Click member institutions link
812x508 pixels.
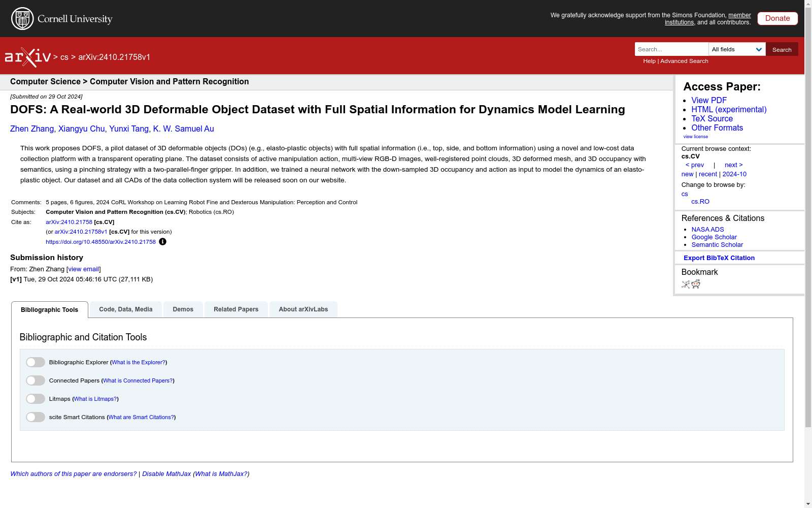(x=708, y=19)
